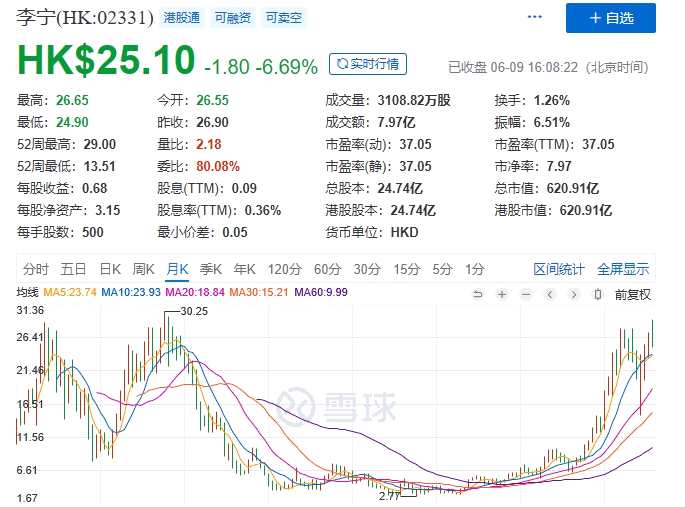Screen dimensions: 685x507
Task: Select the 月K chart tab
Action: 177,269
